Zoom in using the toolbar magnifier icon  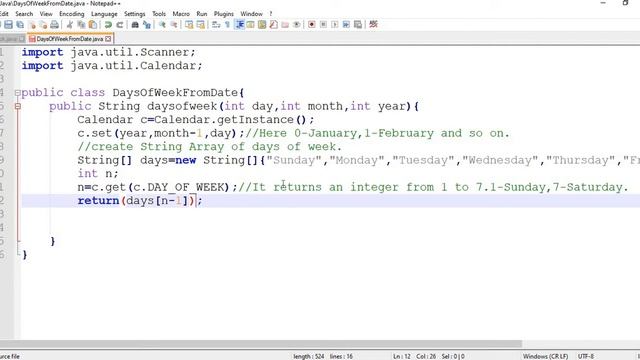tap(162, 24)
